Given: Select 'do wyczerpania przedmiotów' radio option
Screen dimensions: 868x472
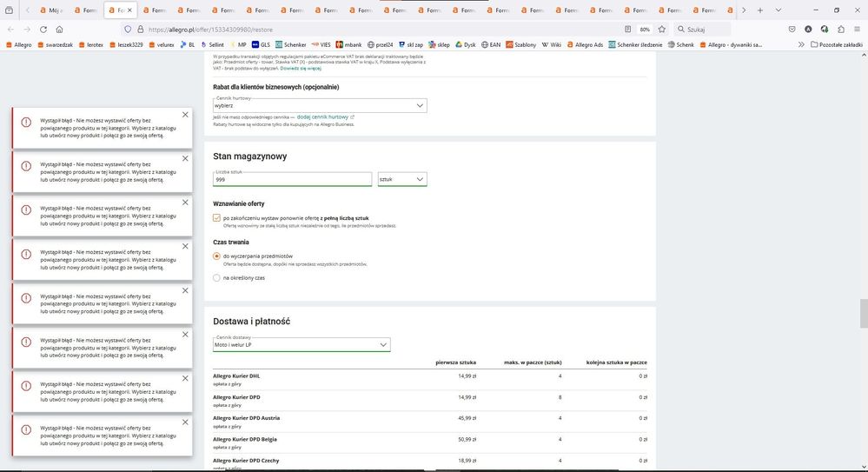Looking at the screenshot, I should 217,256.
